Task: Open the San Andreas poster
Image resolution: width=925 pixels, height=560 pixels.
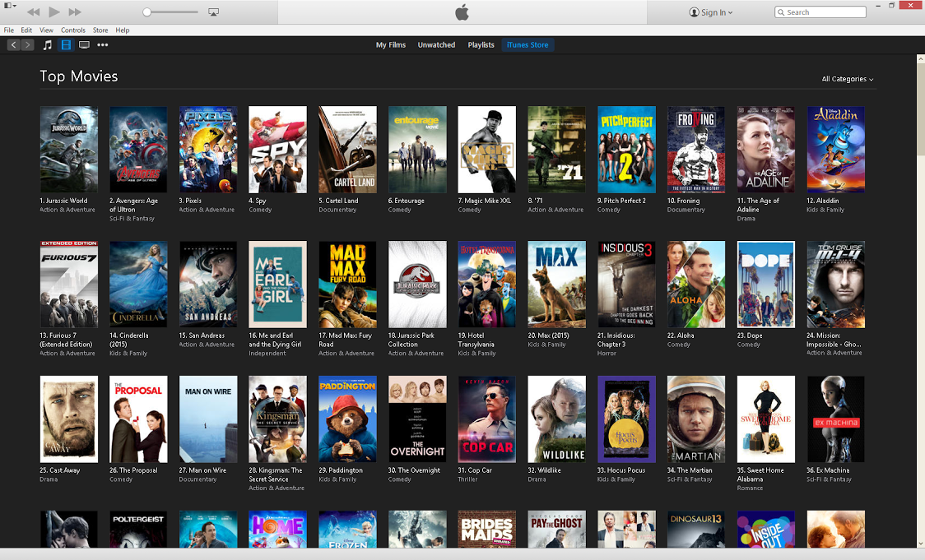Action: click(x=208, y=285)
